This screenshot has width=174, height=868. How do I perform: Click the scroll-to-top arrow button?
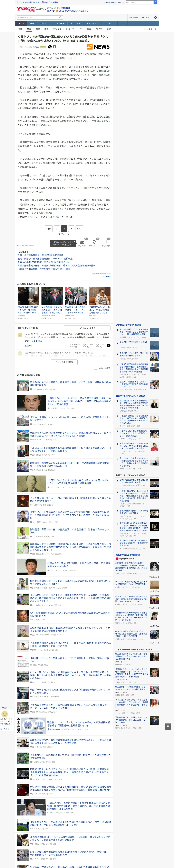[x=168, y=727]
